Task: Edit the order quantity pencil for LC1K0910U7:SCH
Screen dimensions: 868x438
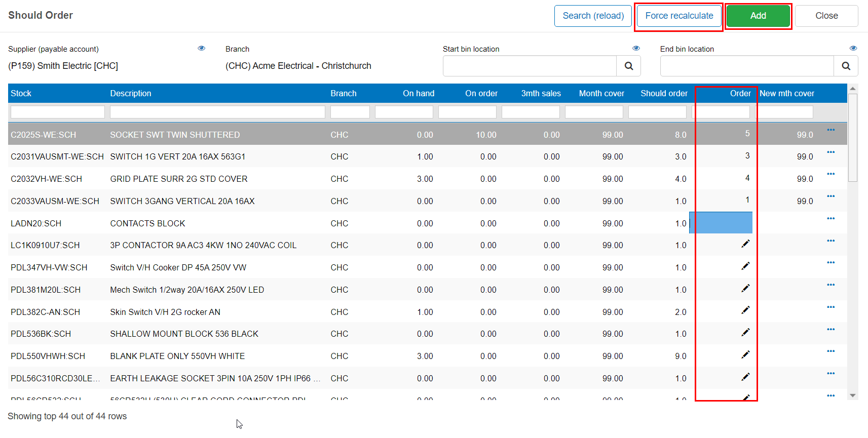Action: (x=745, y=244)
